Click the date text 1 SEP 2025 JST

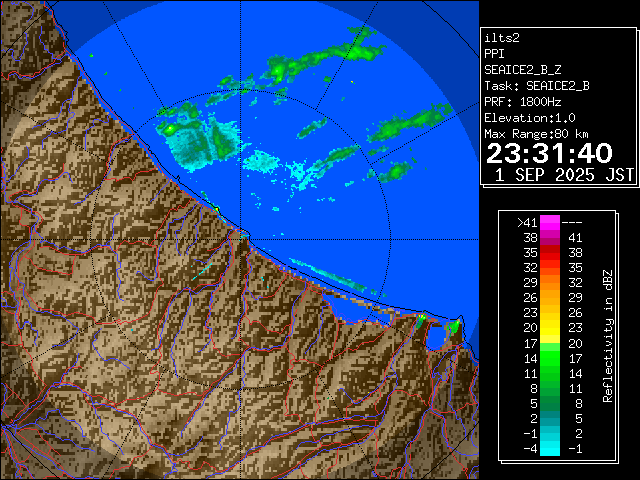[565, 175]
